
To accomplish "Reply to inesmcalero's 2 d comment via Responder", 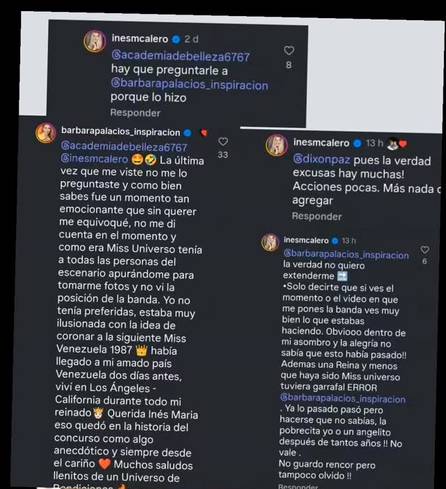I will pos(135,113).
